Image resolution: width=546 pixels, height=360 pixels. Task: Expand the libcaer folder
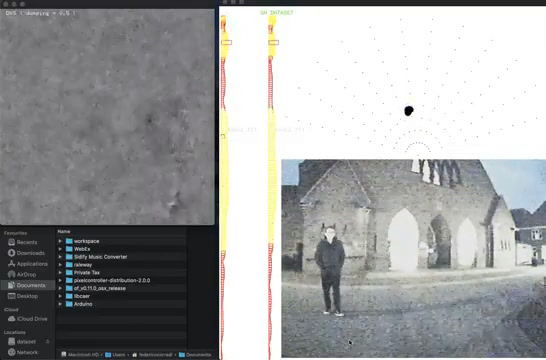click(60, 296)
